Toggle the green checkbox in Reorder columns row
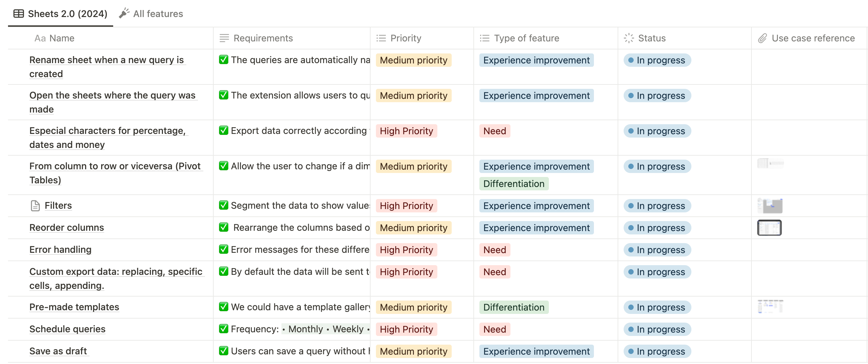The image size is (868, 364). tap(223, 227)
